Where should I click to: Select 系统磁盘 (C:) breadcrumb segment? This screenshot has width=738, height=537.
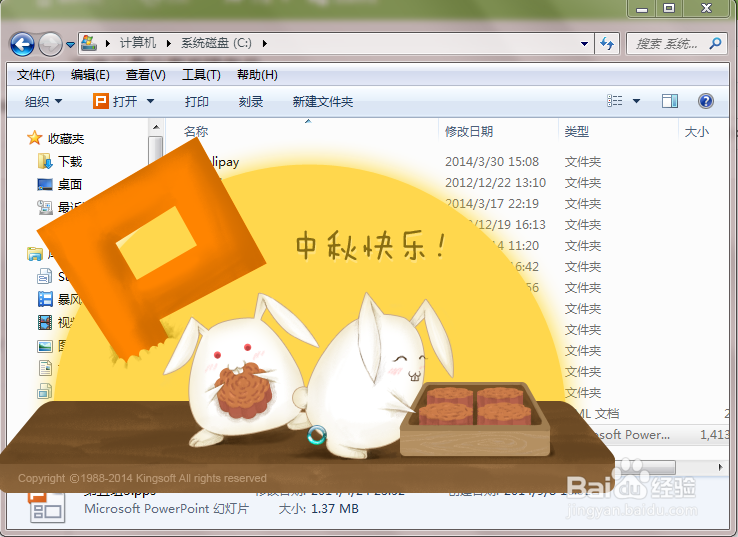point(216,43)
